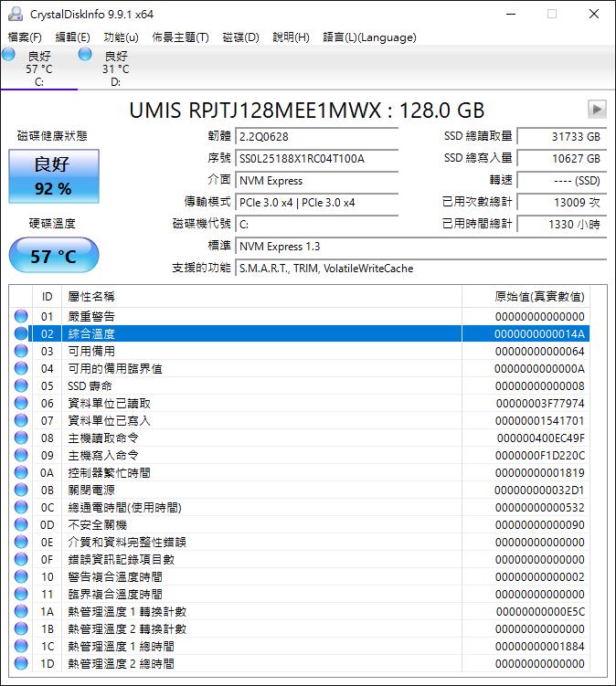The height and width of the screenshot is (686, 616).
Task: Click status orb for 10 警告複合溫度時間
Action: click(x=21, y=576)
